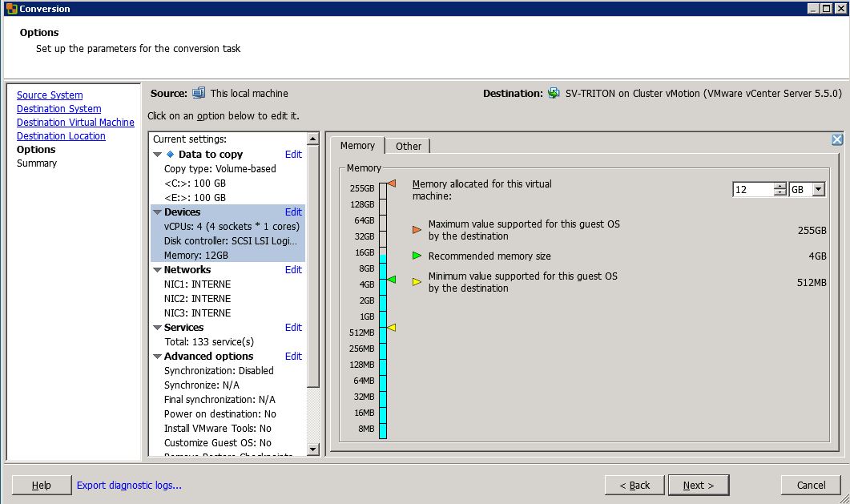Click yellow legend flag for minimum value

tap(417, 282)
